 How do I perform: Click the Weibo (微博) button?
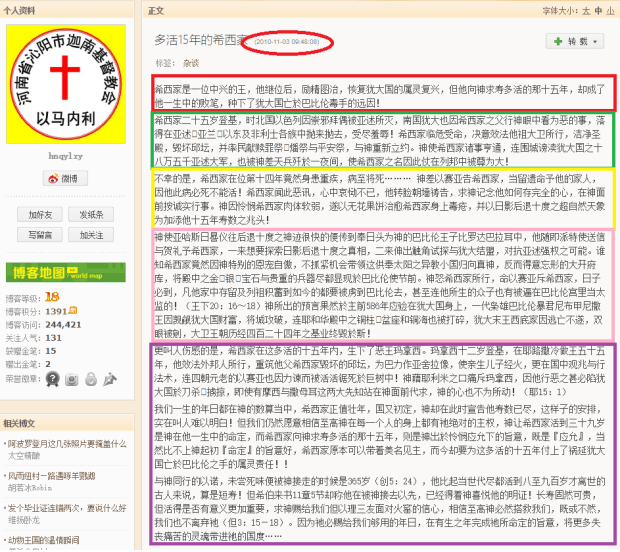point(67,178)
